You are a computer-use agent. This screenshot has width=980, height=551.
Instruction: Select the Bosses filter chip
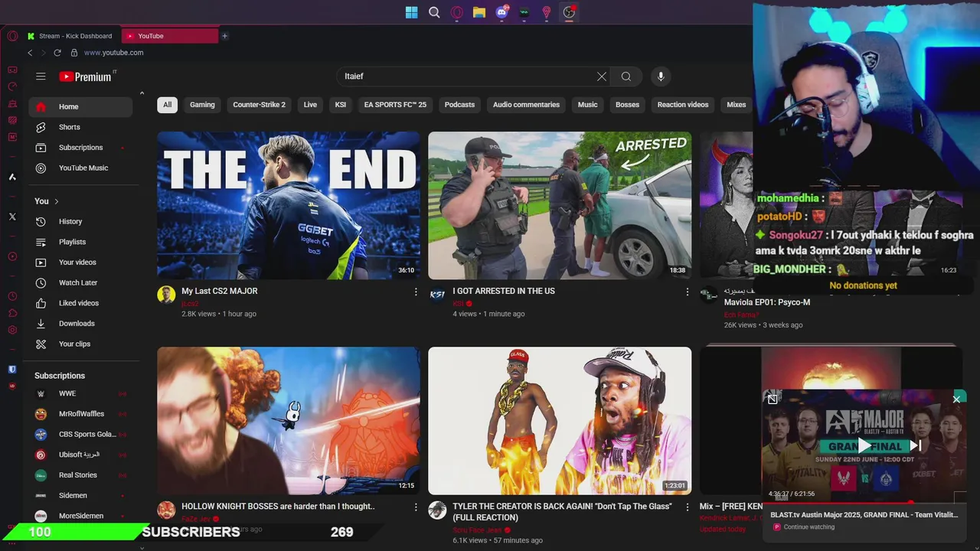tap(627, 105)
